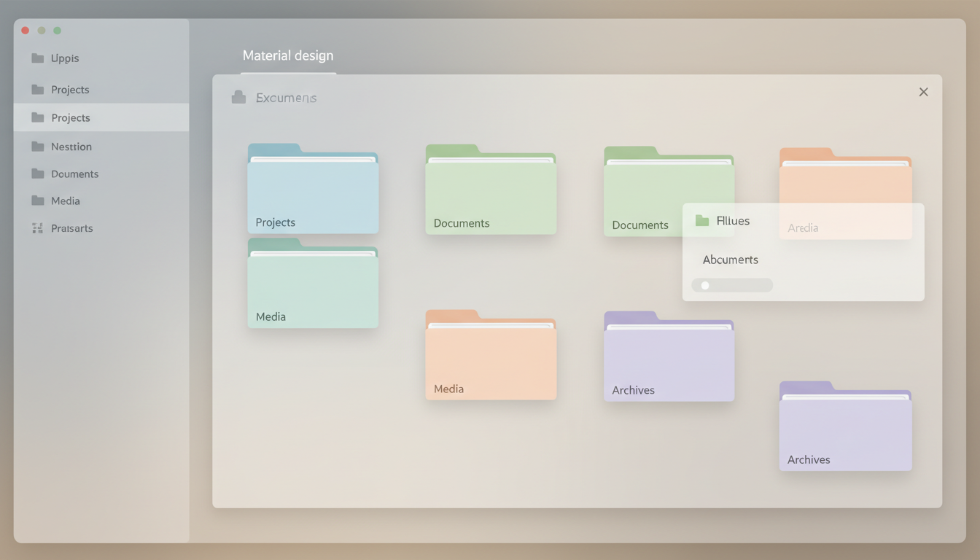
Task: Toggle the switch in the Fllues popup
Action: (x=731, y=284)
